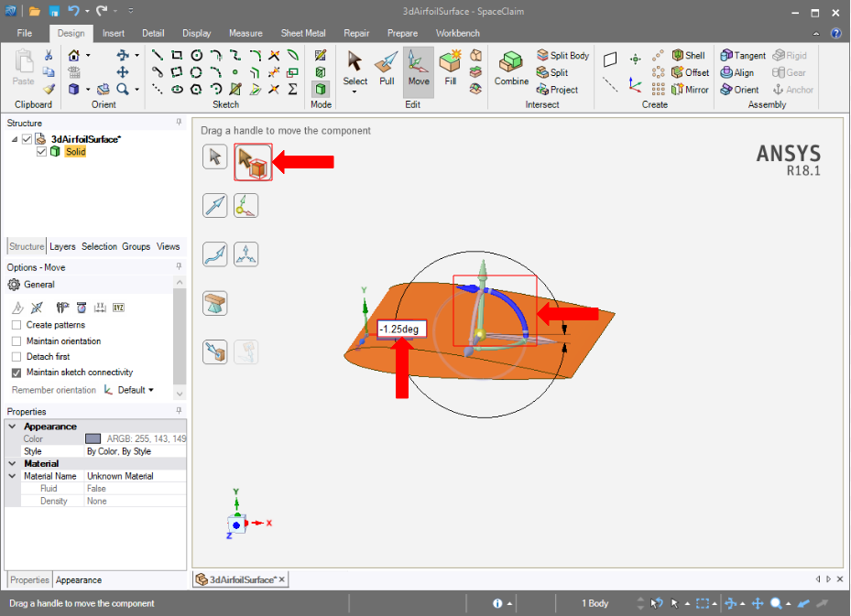Select the Line sketch tool

point(158,55)
